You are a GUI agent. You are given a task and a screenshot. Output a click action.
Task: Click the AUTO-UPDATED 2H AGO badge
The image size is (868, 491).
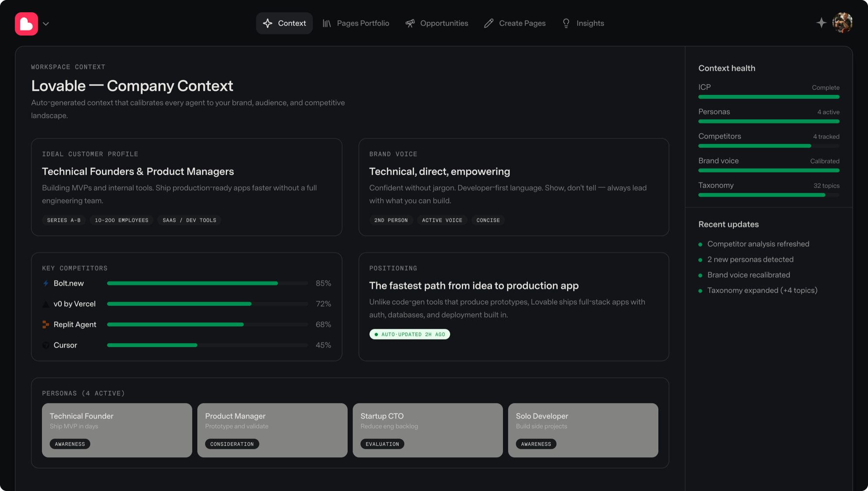(410, 335)
